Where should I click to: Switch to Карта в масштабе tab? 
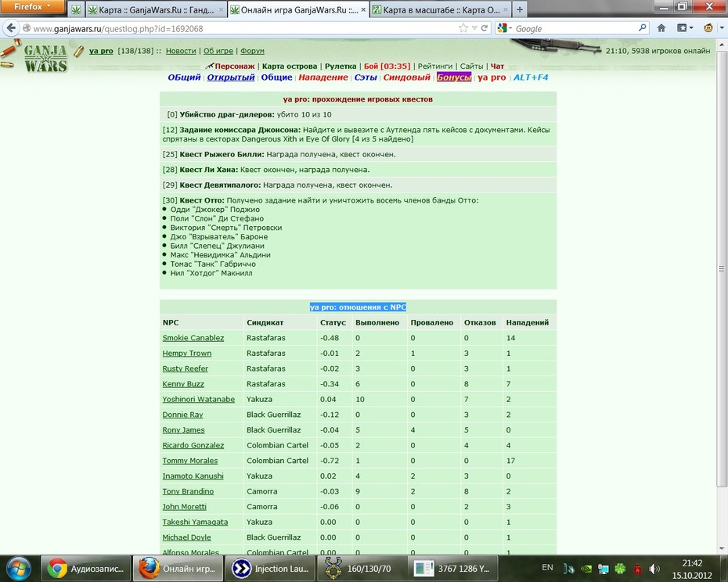[x=440, y=9]
